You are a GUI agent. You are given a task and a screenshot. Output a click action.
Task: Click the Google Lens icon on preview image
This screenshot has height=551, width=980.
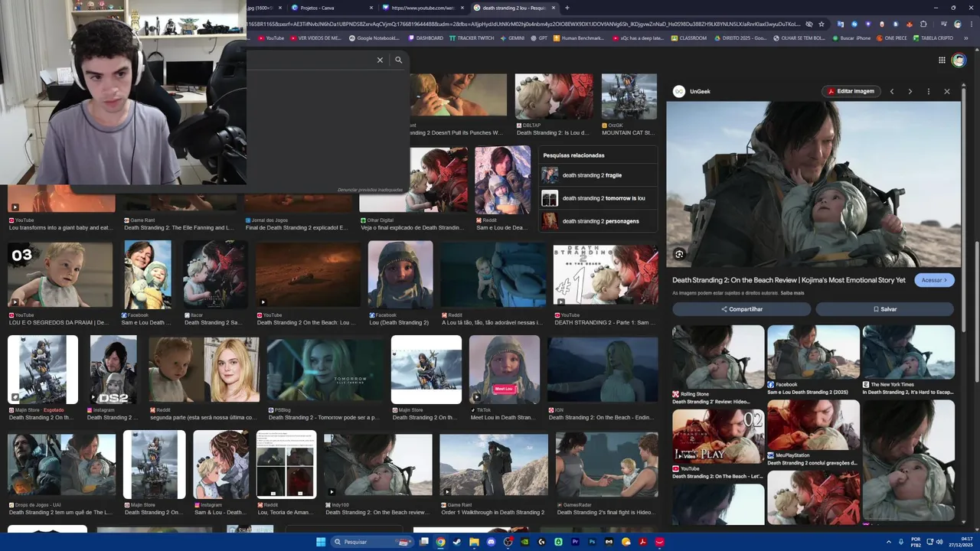coord(679,254)
